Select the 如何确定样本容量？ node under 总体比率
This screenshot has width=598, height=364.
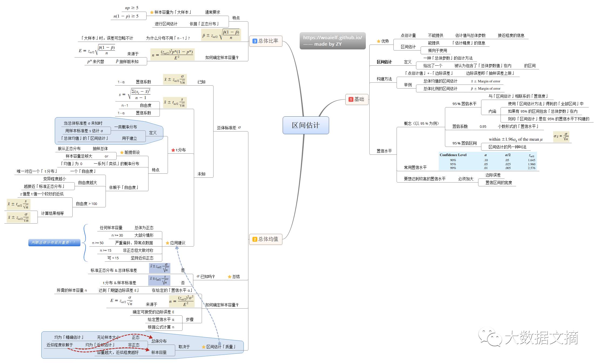tap(222, 58)
